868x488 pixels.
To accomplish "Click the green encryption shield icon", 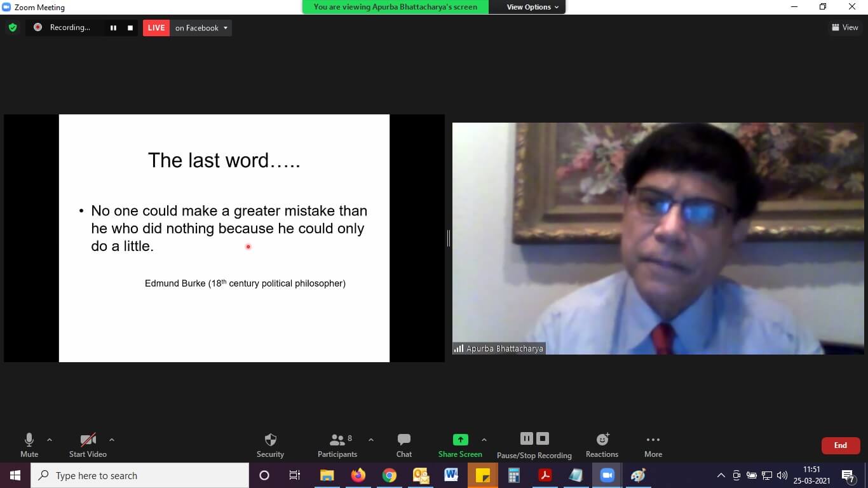I will coord(12,27).
